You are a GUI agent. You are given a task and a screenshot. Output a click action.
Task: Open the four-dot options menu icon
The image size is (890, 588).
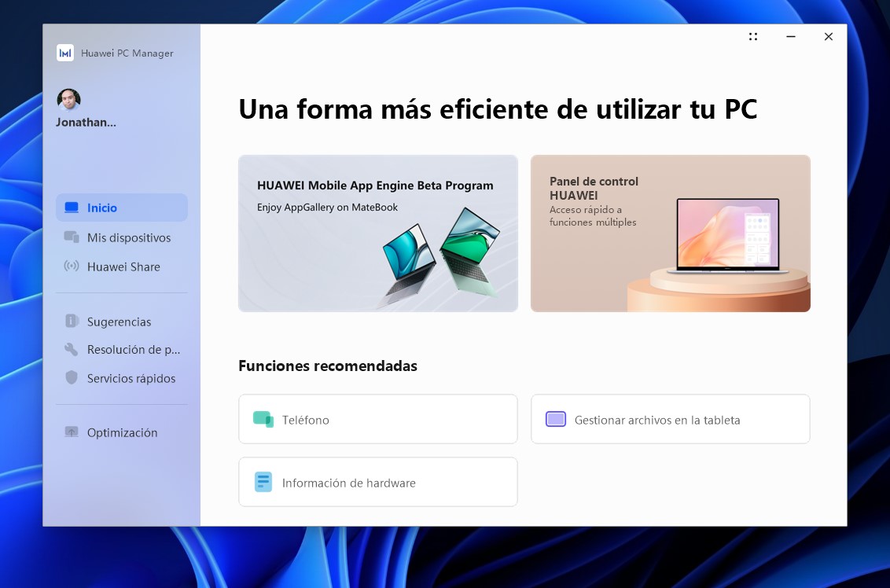point(753,37)
